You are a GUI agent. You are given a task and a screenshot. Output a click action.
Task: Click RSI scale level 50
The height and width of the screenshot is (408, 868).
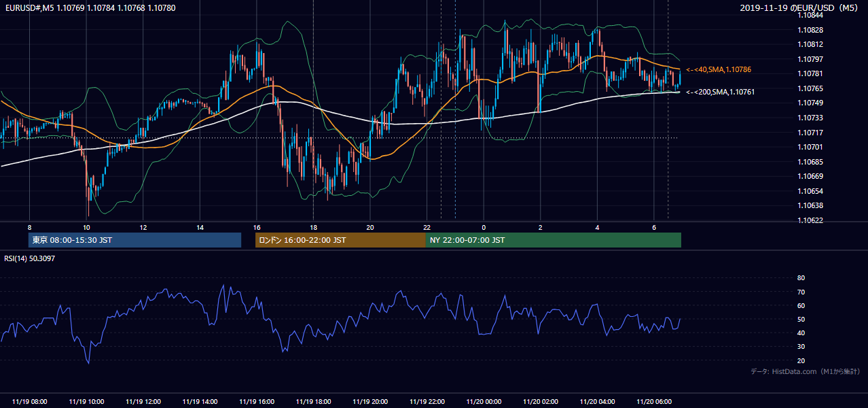(801, 319)
